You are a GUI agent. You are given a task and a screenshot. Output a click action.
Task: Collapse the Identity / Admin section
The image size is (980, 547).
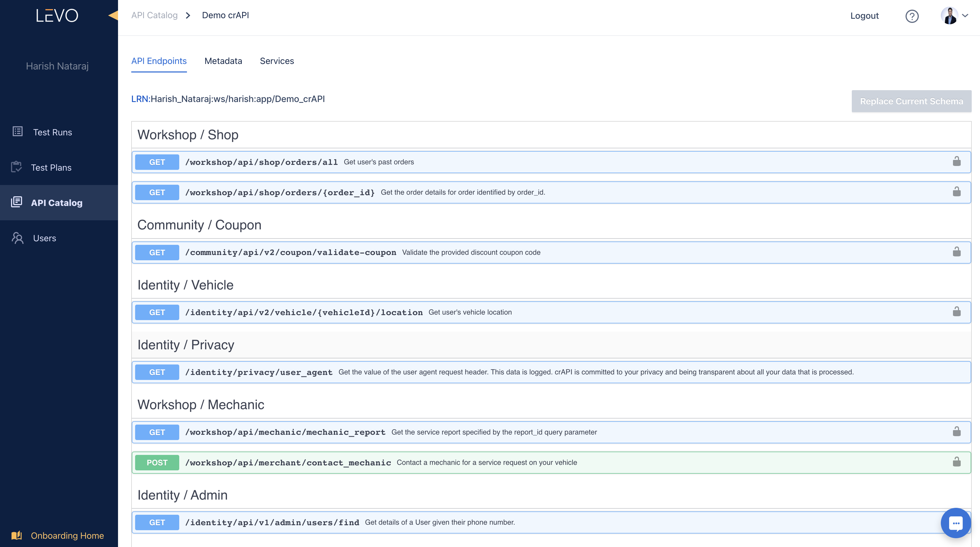[551, 495]
